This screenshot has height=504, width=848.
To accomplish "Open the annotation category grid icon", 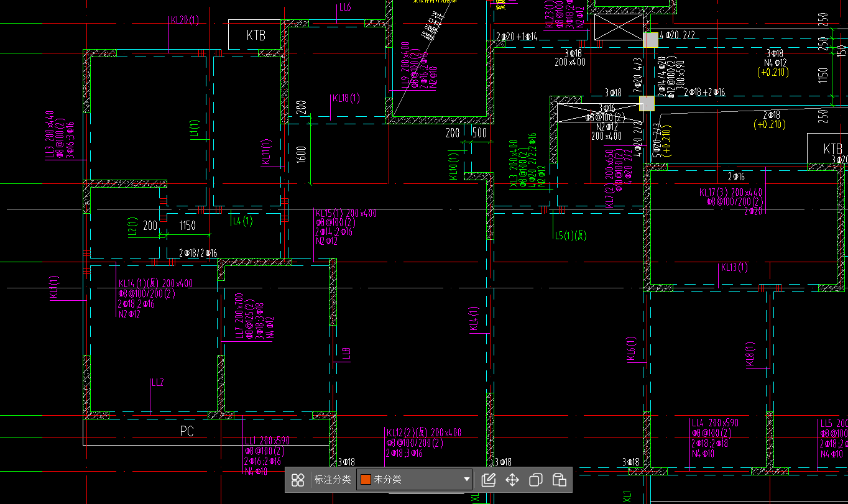I will pos(298,480).
